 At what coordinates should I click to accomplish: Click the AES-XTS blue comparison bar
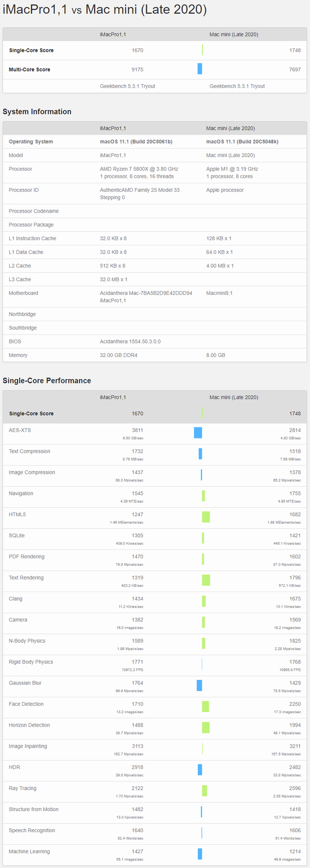pyautogui.click(x=198, y=432)
